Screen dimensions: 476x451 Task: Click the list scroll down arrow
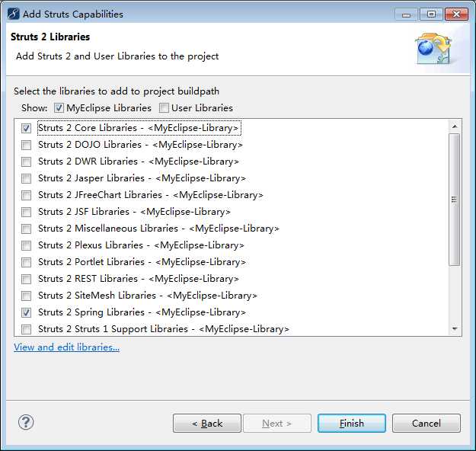[x=455, y=328]
